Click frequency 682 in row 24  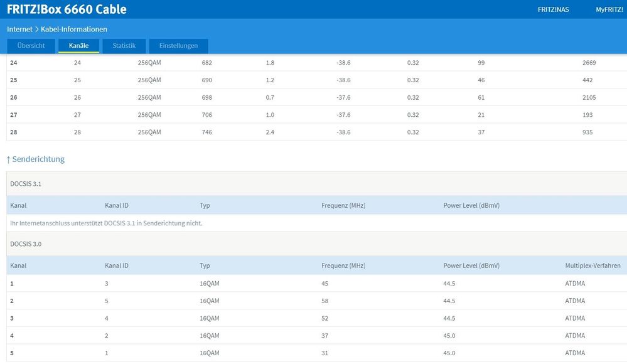206,63
